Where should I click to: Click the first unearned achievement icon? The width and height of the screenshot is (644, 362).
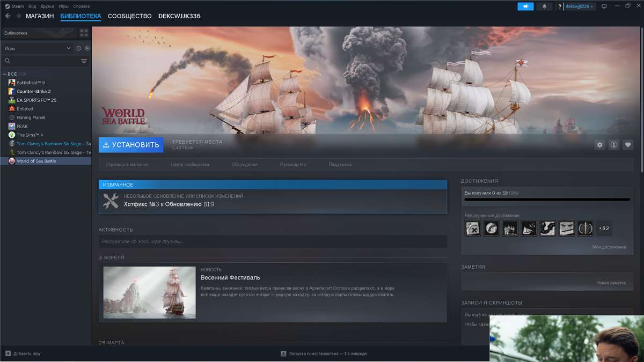click(472, 228)
